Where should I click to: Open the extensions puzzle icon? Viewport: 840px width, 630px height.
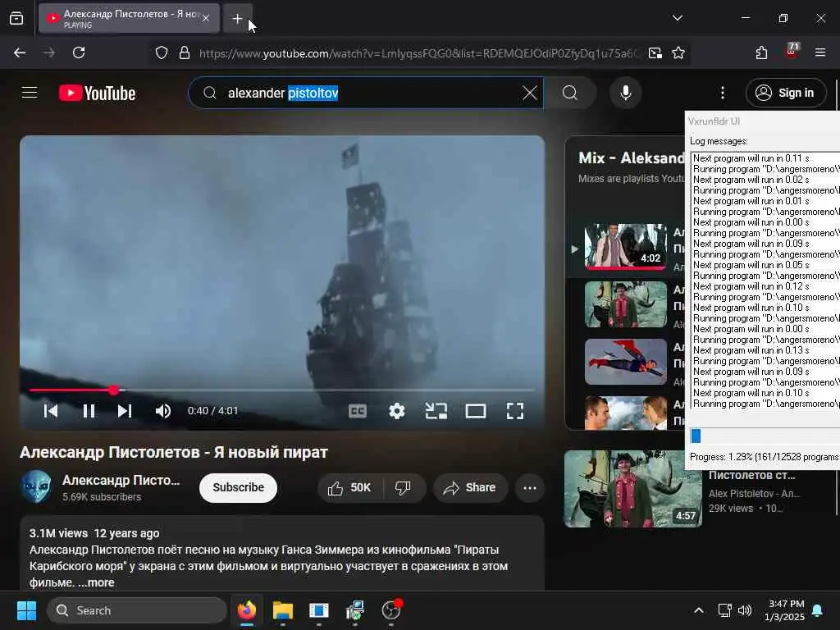[761, 52]
